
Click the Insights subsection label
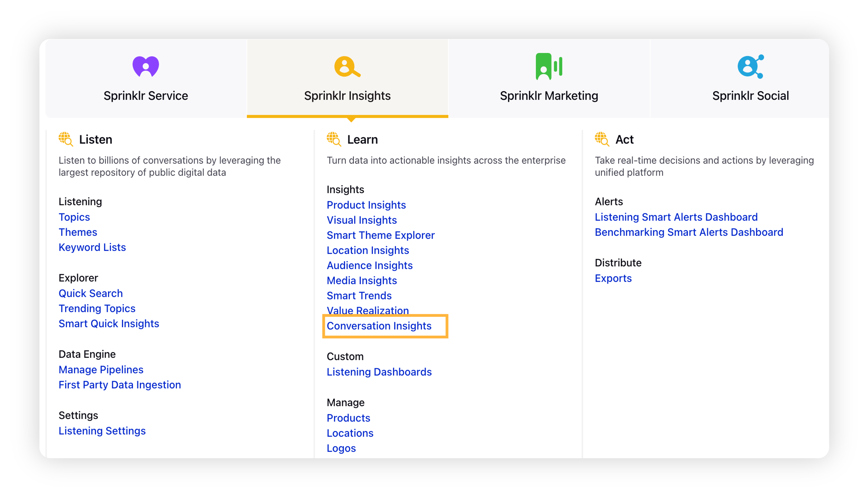coord(345,190)
